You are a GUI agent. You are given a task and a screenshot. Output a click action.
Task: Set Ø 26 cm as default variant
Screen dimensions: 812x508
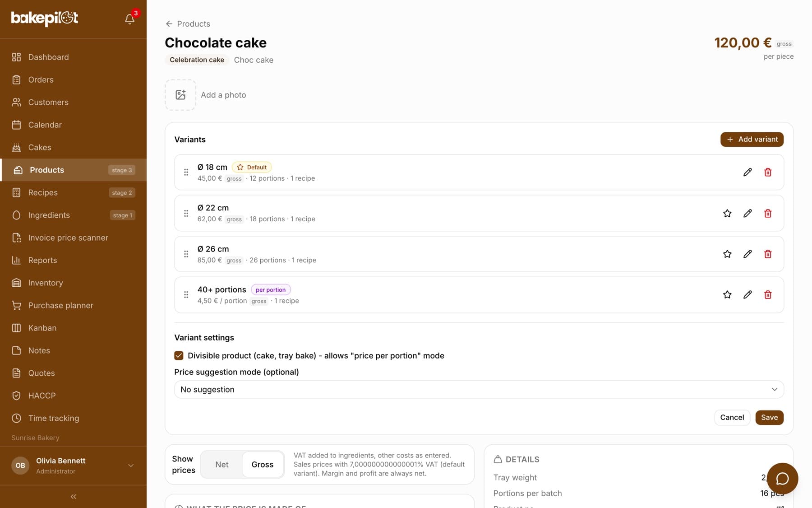(x=727, y=254)
